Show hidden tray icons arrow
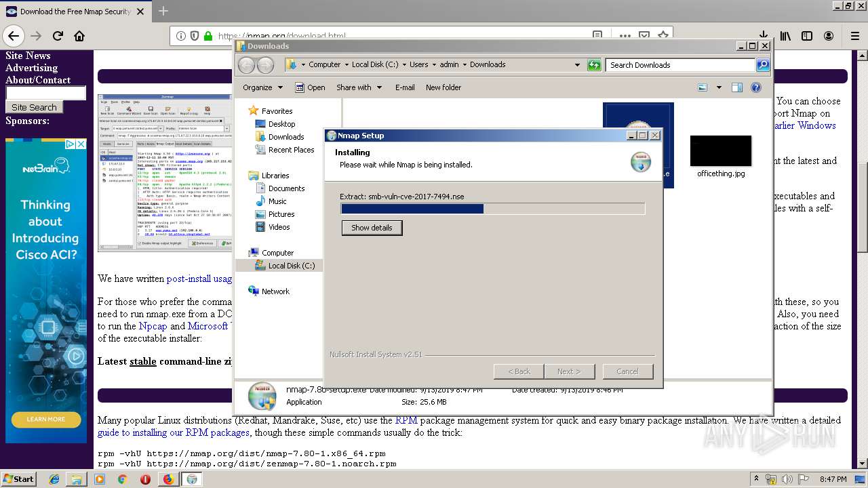Screen dimensions: 868x488 (756, 479)
